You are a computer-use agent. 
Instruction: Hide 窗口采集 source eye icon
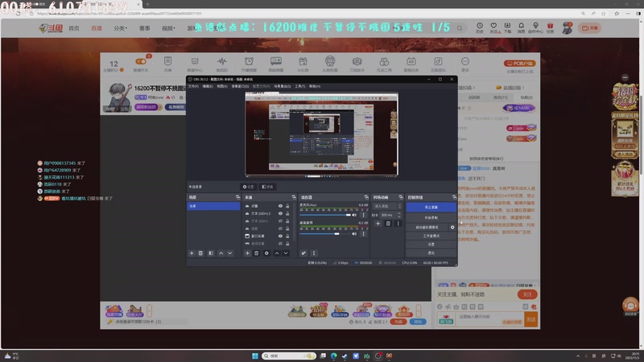click(280, 236)
